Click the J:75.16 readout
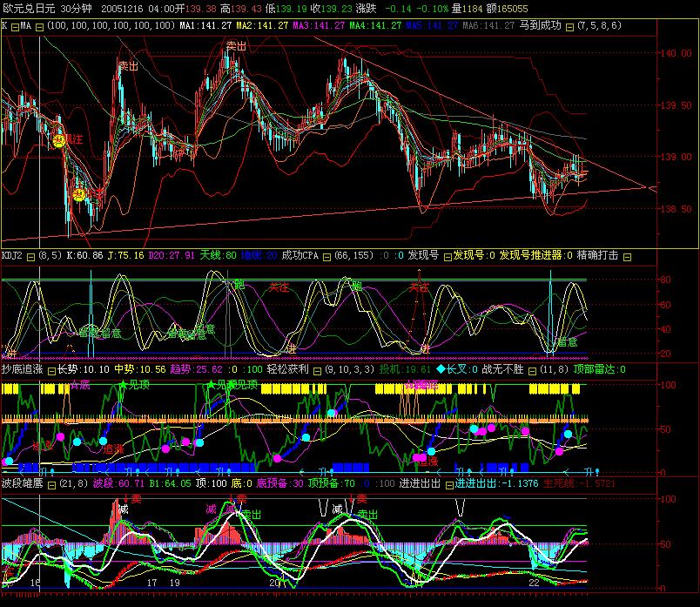Viewport: 700px width, 607px height. pos(126,255)
